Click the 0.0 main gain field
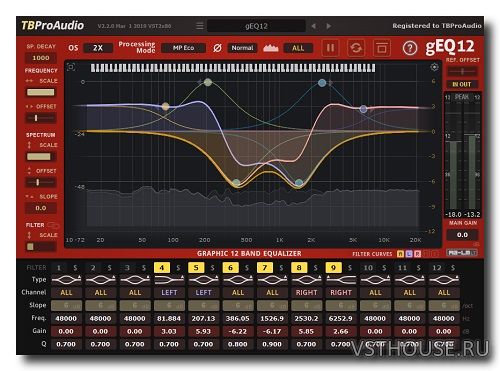Image resolution: width=500 pixels, height=371 pixels. (x=462, y=235)
